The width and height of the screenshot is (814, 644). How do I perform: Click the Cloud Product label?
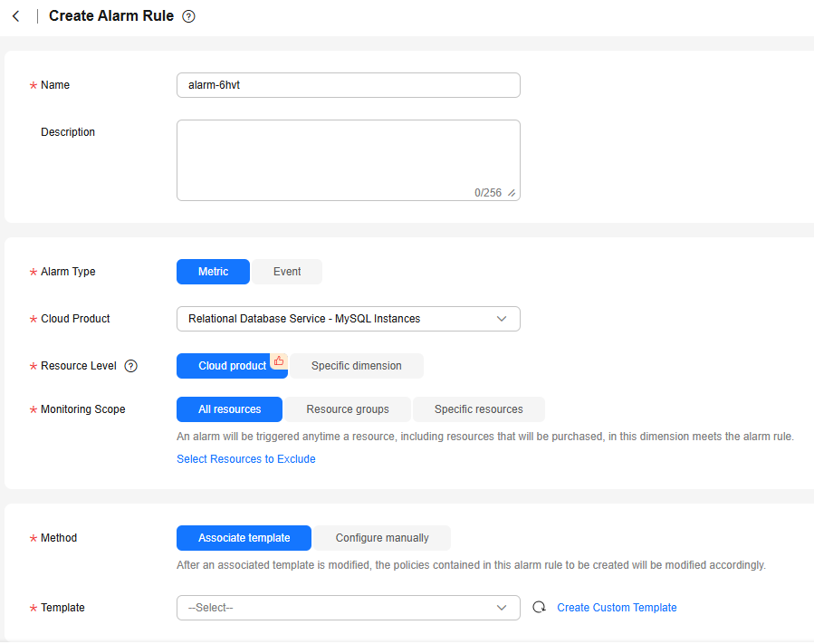(75, 319)
